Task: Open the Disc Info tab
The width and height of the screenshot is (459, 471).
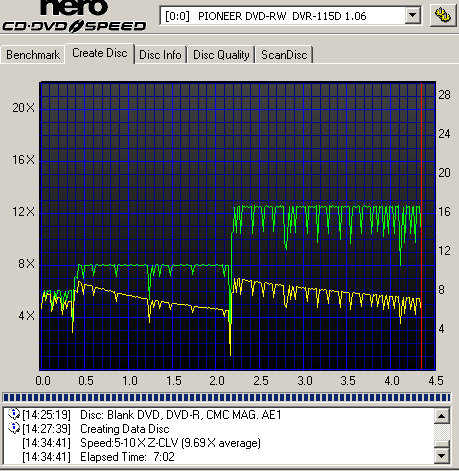Action: click(x=160, y=55)
